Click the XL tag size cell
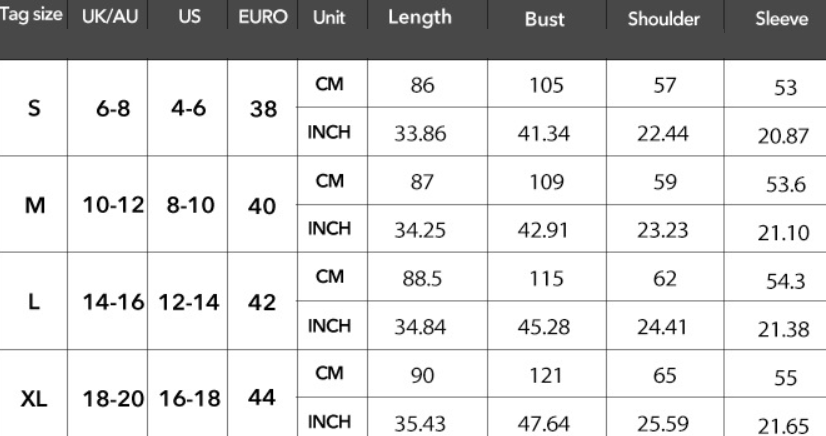This screenshot has width=826, height=436. tap(35, 398)
